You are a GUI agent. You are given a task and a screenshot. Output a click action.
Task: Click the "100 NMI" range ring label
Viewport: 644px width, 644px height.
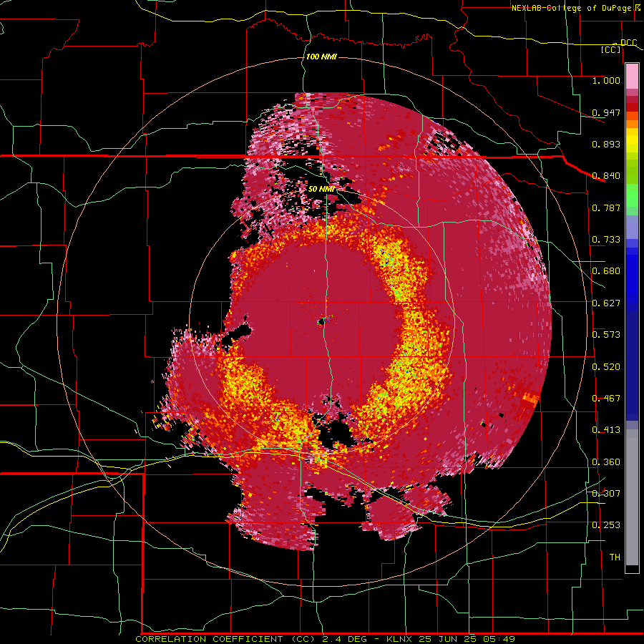pyautogui.click(x=321, y=57)
